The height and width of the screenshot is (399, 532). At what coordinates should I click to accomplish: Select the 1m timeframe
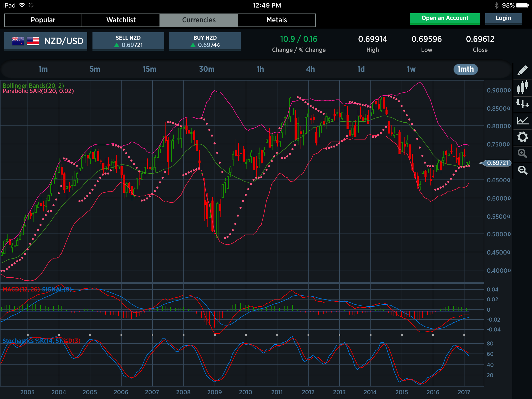[x=43, y=69]
